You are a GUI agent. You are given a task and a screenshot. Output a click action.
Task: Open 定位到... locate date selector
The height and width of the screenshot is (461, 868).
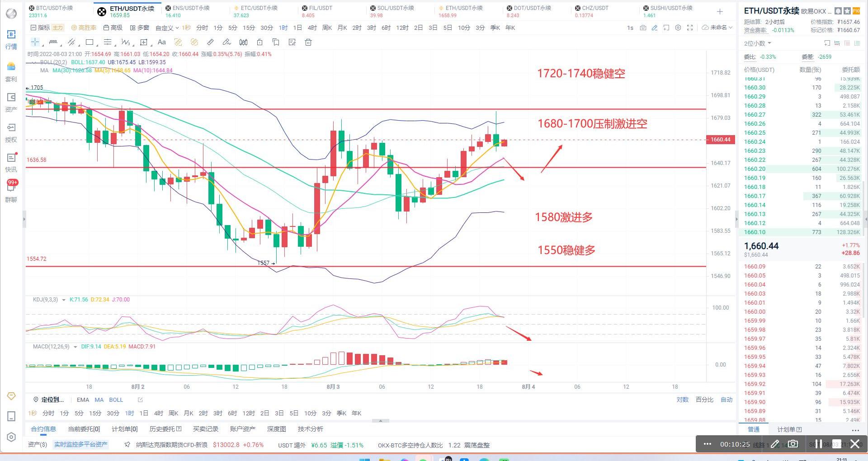pyautogui.click(x=49, y=400)
